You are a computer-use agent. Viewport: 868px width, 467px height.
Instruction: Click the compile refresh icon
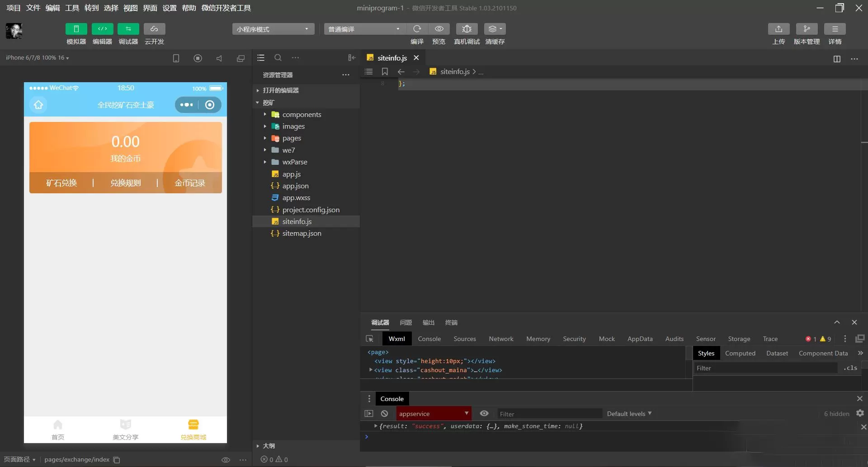417,29
